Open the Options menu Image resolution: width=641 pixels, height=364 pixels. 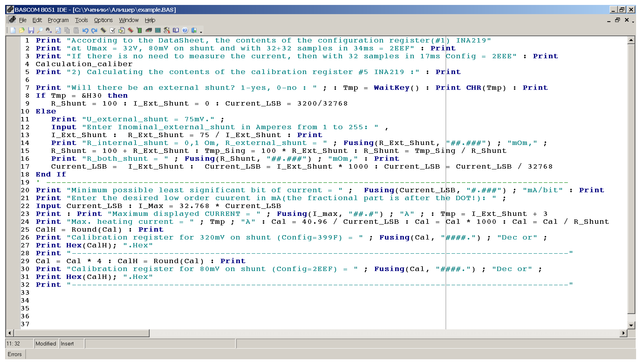(103, 20)
